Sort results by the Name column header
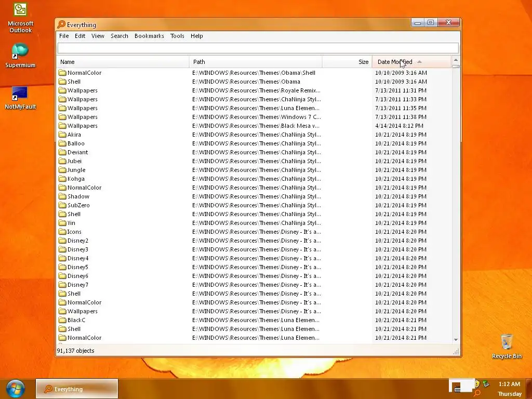The height and width of the screenshot is (399, 532). coord(123,62)
